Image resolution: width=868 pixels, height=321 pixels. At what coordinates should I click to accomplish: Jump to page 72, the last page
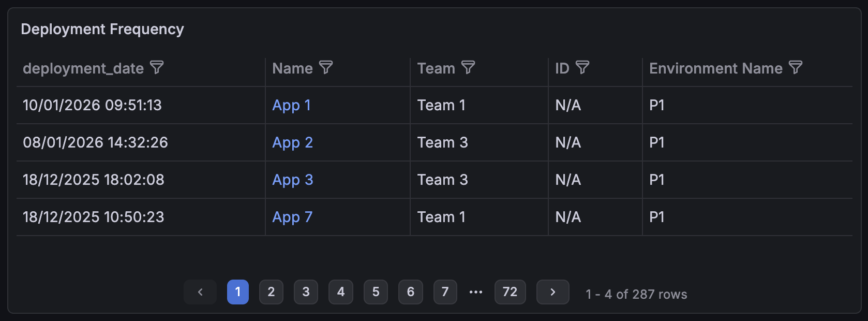click(510, 292)
